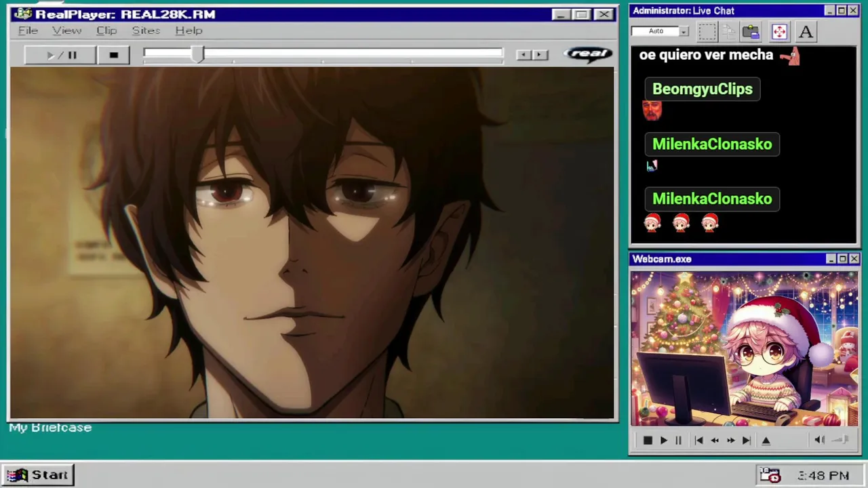Image resolution: width=868 pixels, height=488 pixels.
Task: Click the briefcase folder icon in Live Chat
Action: click(751, 32)
